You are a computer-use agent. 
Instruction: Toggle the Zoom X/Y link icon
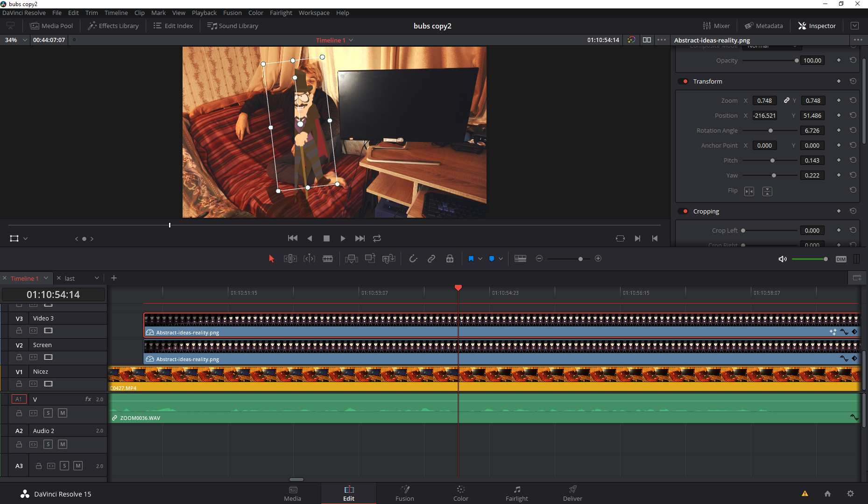787,100
